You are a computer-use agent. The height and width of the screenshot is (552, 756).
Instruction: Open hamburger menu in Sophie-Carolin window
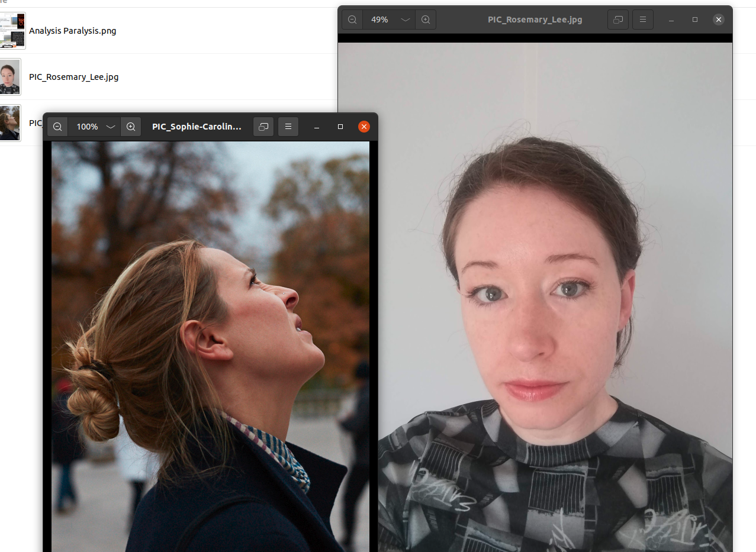(x=288, y=127)
